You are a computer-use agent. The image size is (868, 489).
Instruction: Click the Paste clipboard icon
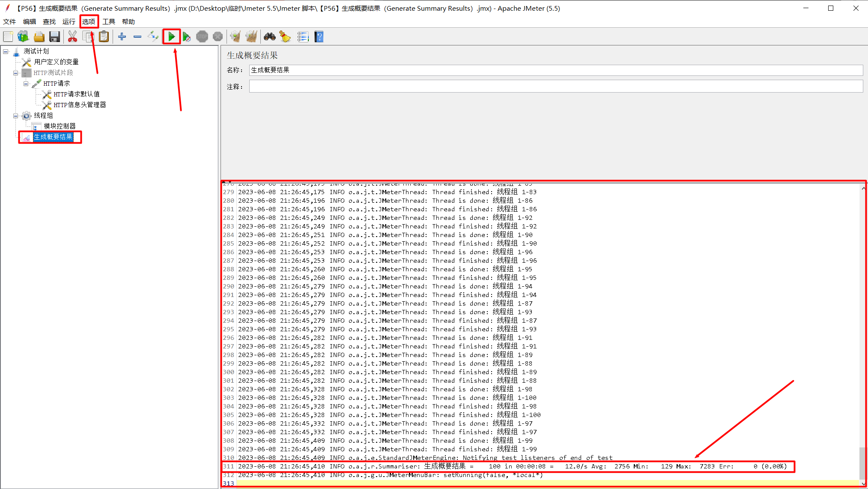tap(104, 37)
